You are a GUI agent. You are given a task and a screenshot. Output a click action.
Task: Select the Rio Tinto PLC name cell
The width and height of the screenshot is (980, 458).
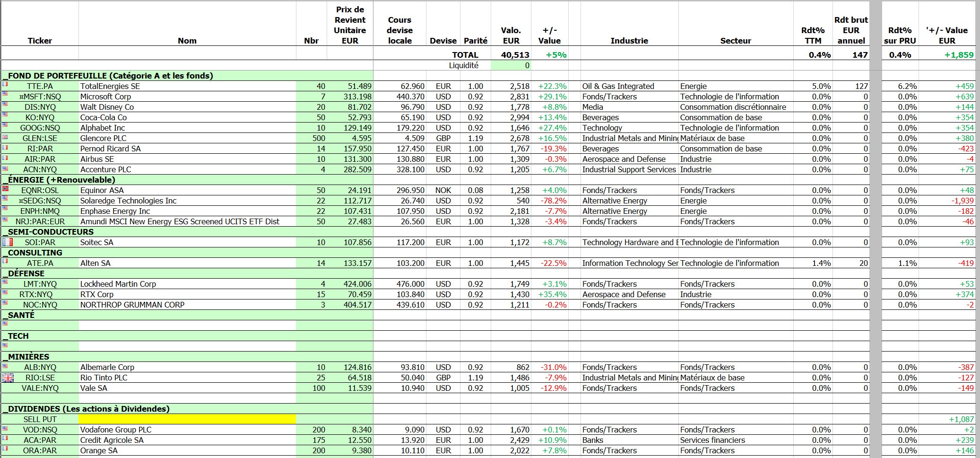pyautogui.click(x=187, y=378)
